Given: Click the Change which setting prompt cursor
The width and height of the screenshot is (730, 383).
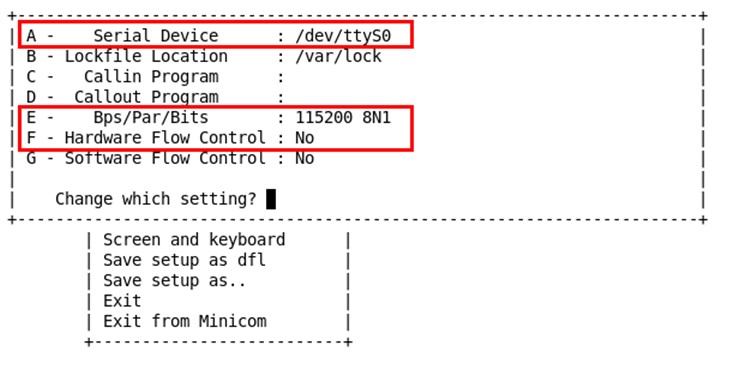Looking at the screenshot, I should coord(271,199).
